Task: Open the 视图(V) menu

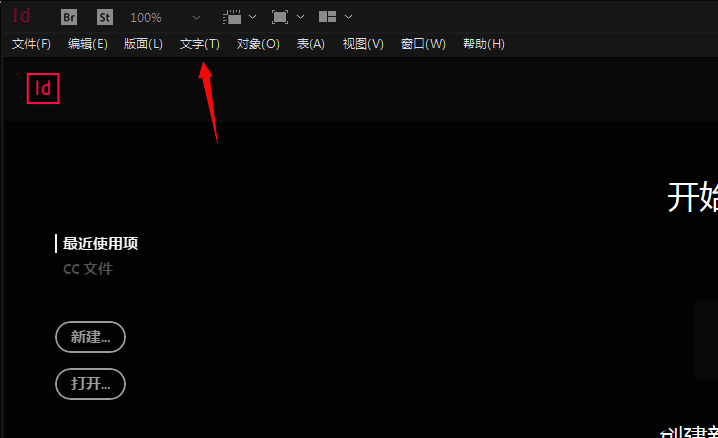Action: 363,44
